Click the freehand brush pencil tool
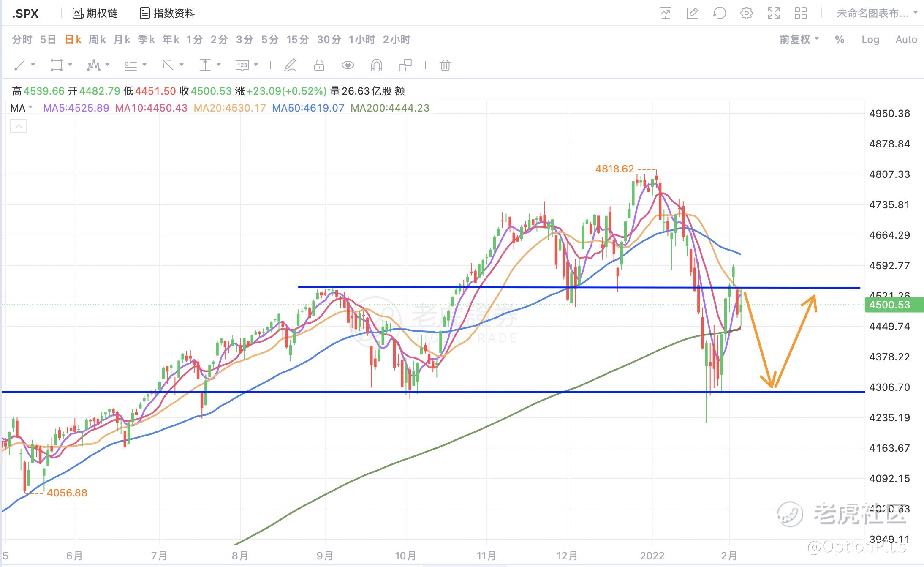 (290, 65)
